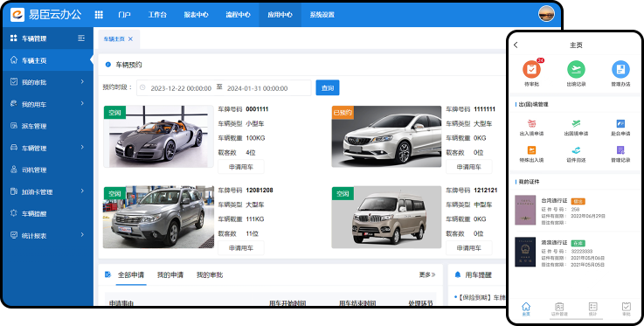This screenshot has width=644, height=326.
Task: Tap the 我的证件 heading on phone
Action: click(529, 182)
